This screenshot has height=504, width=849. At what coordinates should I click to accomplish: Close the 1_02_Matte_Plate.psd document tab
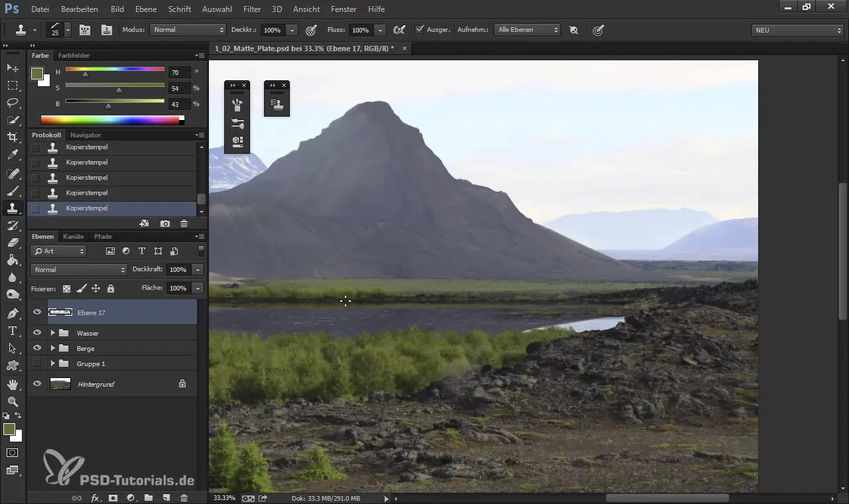405,48
